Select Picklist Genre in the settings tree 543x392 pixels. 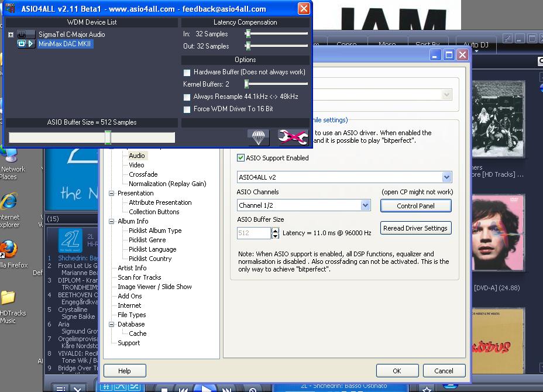pos(147,240)
